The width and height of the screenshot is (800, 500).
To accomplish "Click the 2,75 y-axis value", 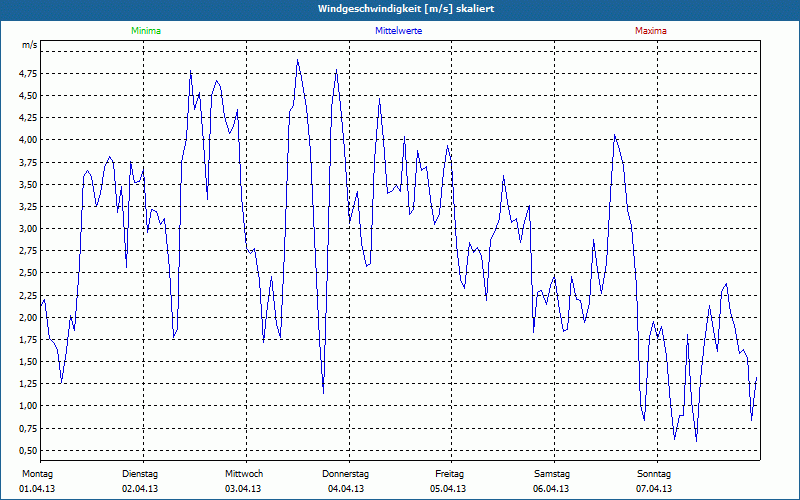I will point(29,251).
